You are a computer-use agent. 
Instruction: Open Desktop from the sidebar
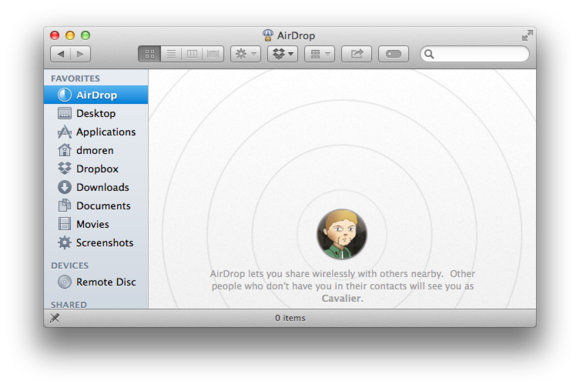(96, 114)
